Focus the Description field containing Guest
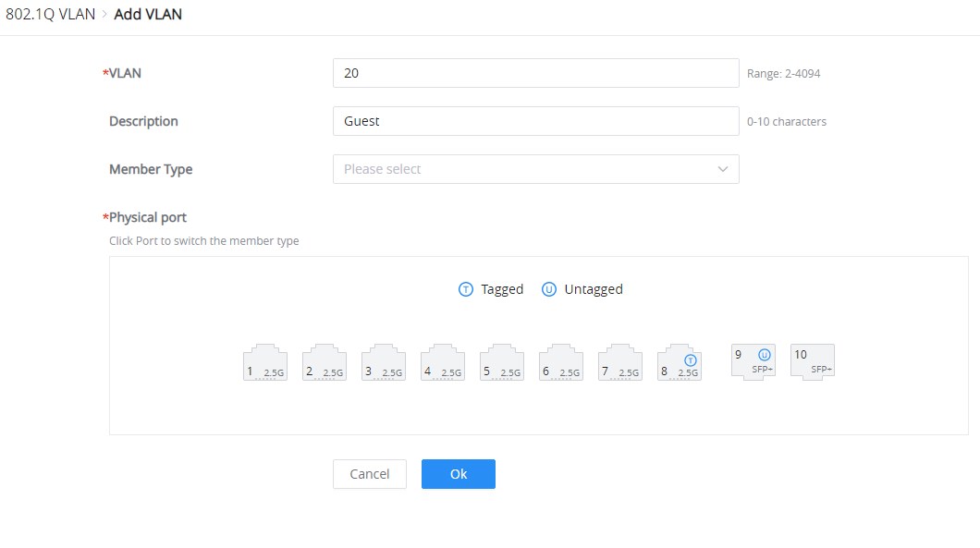980x548 pixels. point(535,121)
